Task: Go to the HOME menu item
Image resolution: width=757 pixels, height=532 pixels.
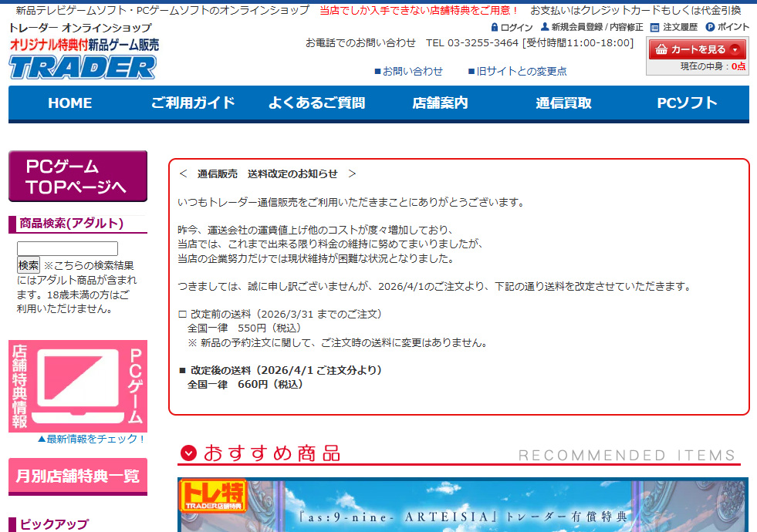Action: pos(69,103)
